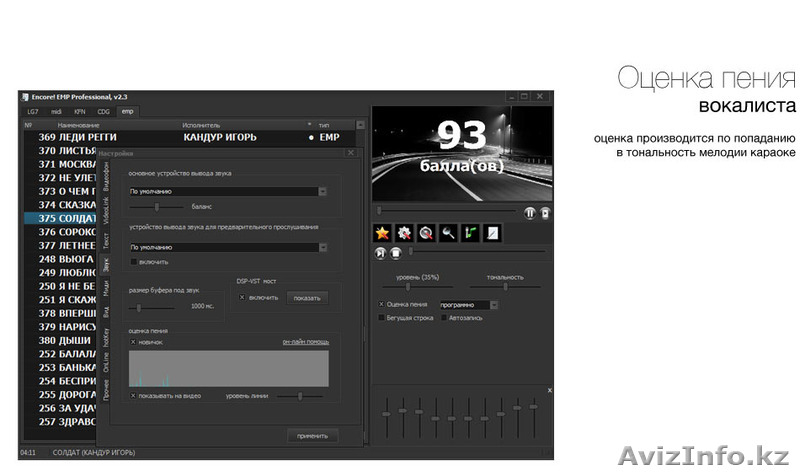The height and width of the screenshot is (472, 800).
Task: Toggle the новичок checkbox
Action: pyautogui.click(x=133, y=342)
